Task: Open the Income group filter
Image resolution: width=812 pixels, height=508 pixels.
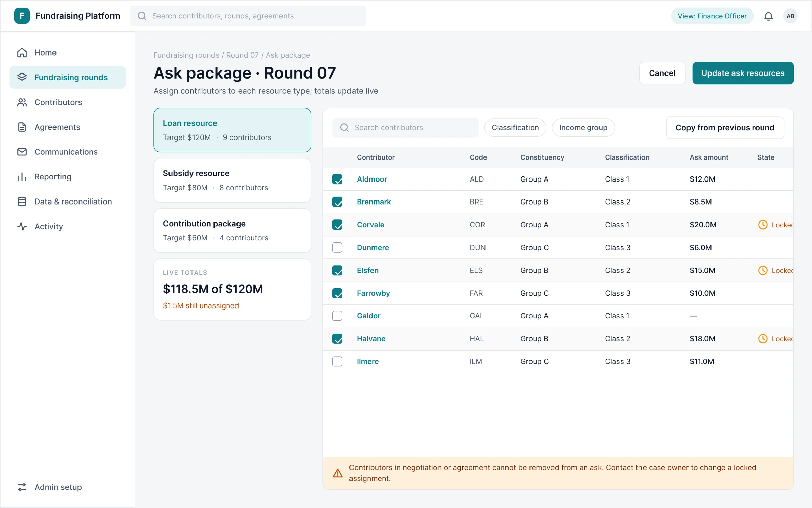Action: point(583,128)
